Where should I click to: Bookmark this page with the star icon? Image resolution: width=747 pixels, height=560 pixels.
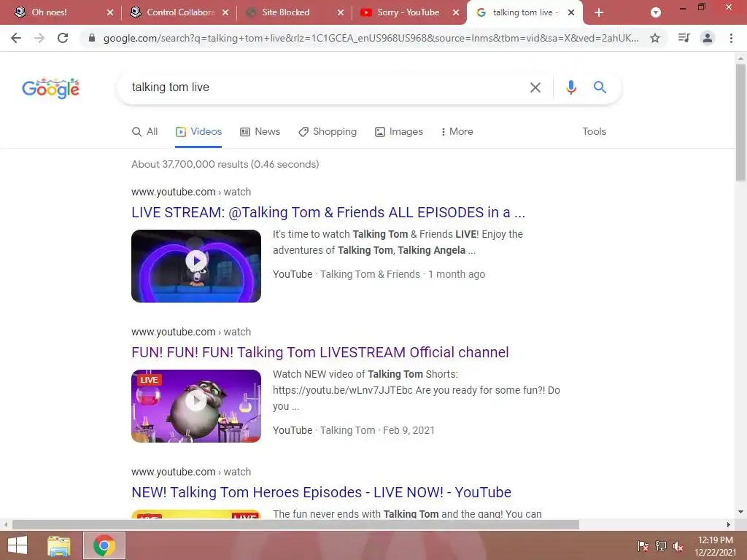(x=655, y=38)
